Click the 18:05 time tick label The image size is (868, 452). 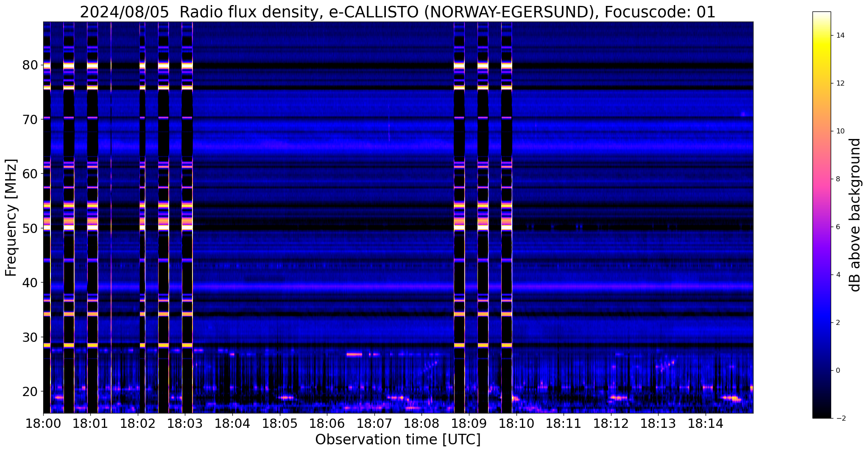[280, 424]
